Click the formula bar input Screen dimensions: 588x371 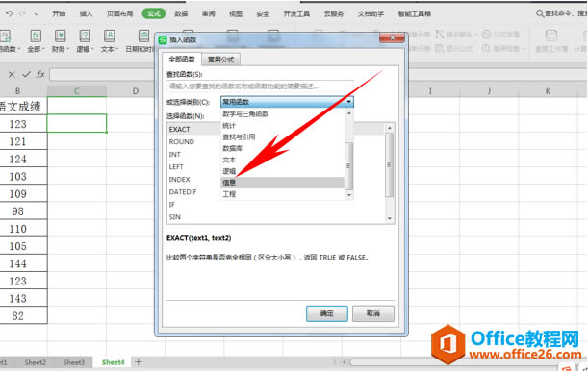pyautogui.click(x=102, y=75)
